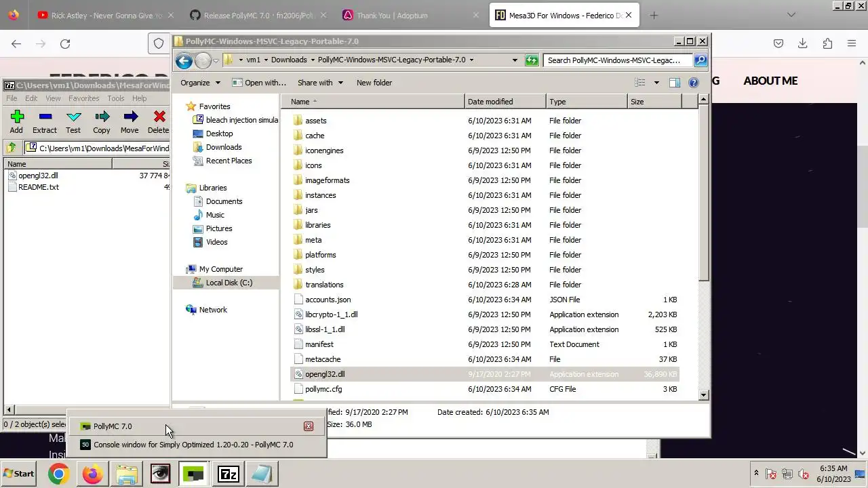Click 7-Zip icon on taskbar

(228, 474)
